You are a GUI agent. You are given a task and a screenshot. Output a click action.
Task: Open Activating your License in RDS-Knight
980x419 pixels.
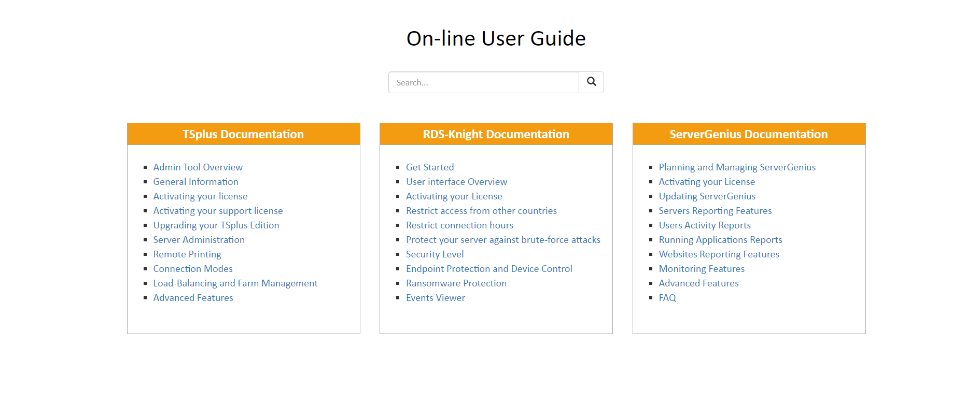point(454,196)
